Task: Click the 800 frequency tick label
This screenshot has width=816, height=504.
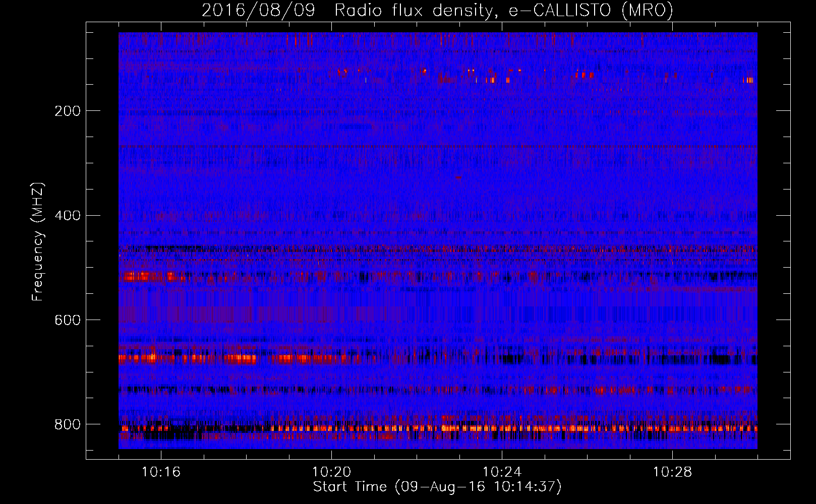Action: tap(68, 424)
